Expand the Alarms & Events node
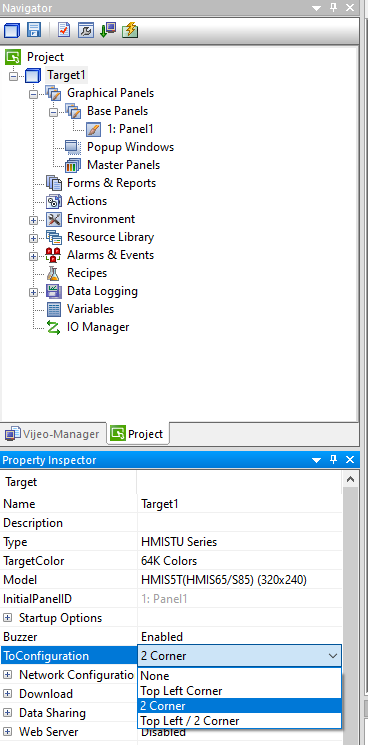Screen dimensions: 368x745 (33, 257)
